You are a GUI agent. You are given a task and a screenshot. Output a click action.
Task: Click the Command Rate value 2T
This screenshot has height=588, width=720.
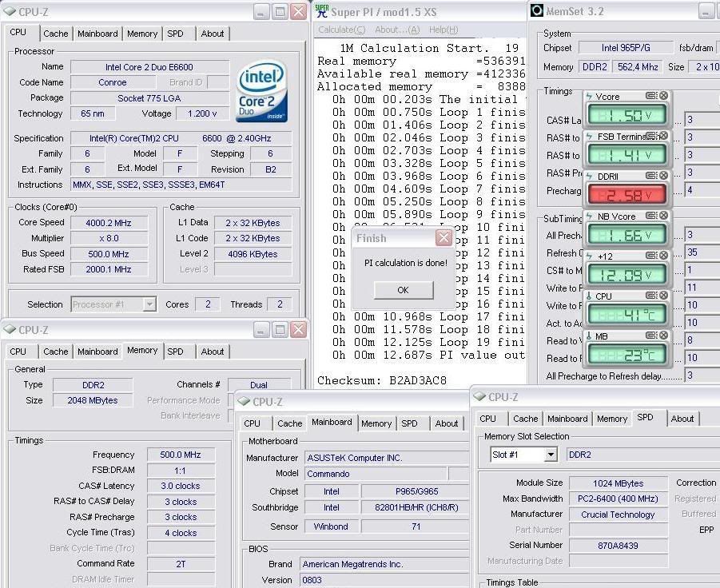(x=181, y=564)
